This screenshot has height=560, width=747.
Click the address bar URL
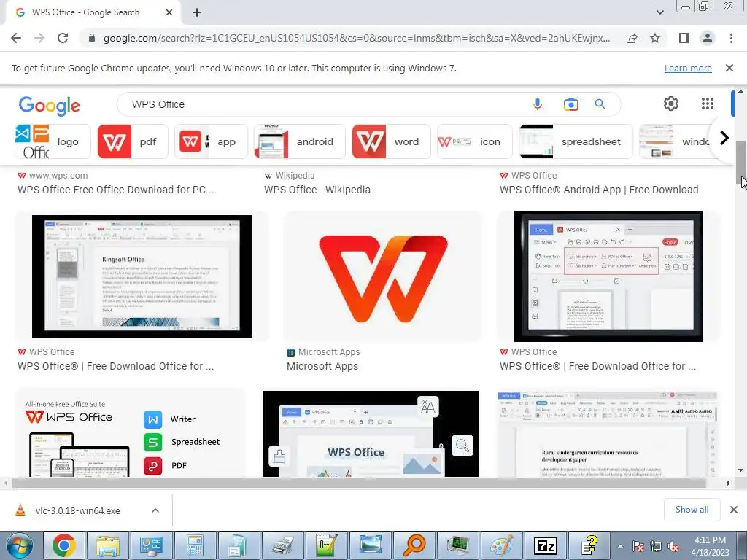click(356, 38)
